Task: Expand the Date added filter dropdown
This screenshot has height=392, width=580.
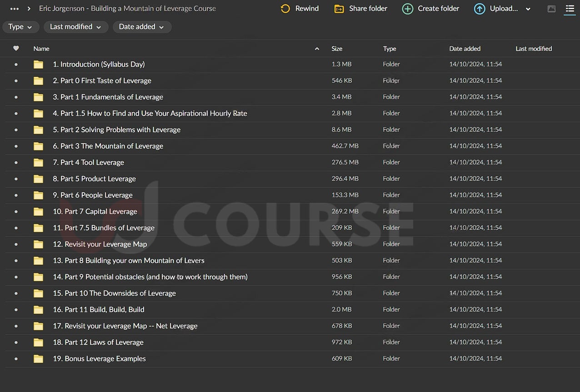Action: point(142,27)
